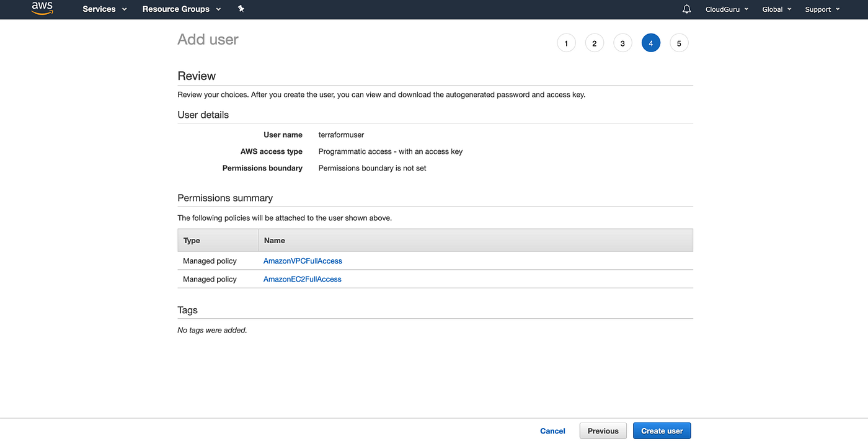Open the Support menu
Screen dimensions: 868x441
(821, 9)
